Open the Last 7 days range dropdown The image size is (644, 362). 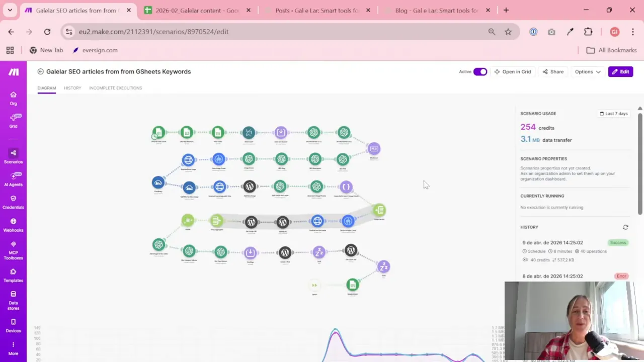click(x=614, y=114)
